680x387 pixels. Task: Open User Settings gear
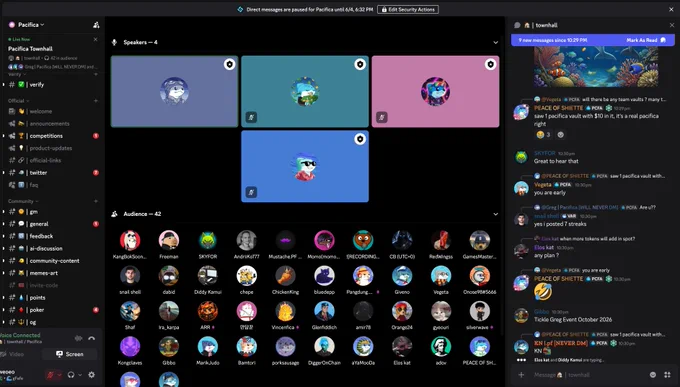tap(92, 375)
